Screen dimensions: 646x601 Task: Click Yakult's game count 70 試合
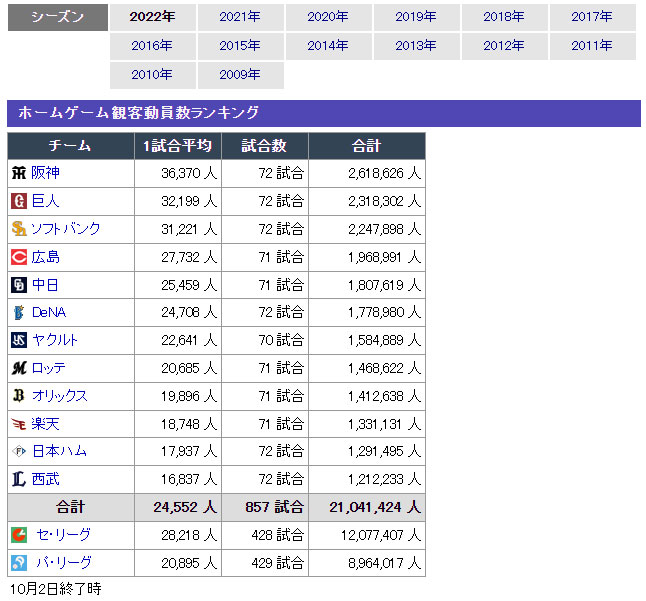(281, 340)
